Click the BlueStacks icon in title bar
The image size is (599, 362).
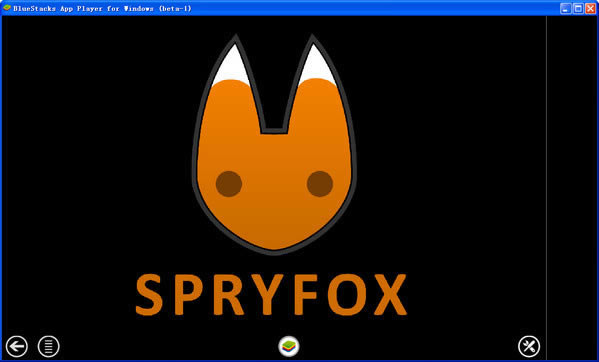(6, 8)
